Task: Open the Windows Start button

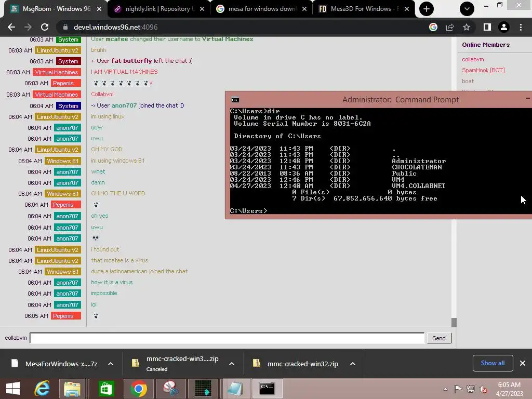Action: (x=13, y=389)
